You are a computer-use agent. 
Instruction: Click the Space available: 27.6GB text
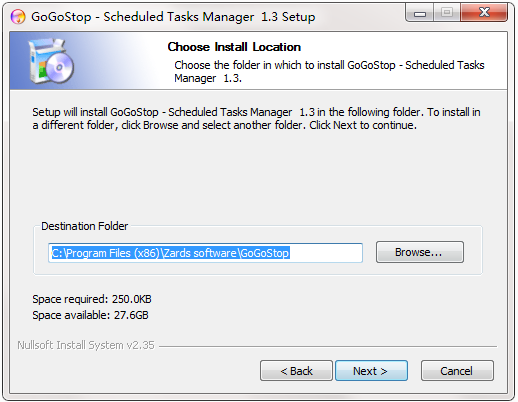click(x=90, y=315)
